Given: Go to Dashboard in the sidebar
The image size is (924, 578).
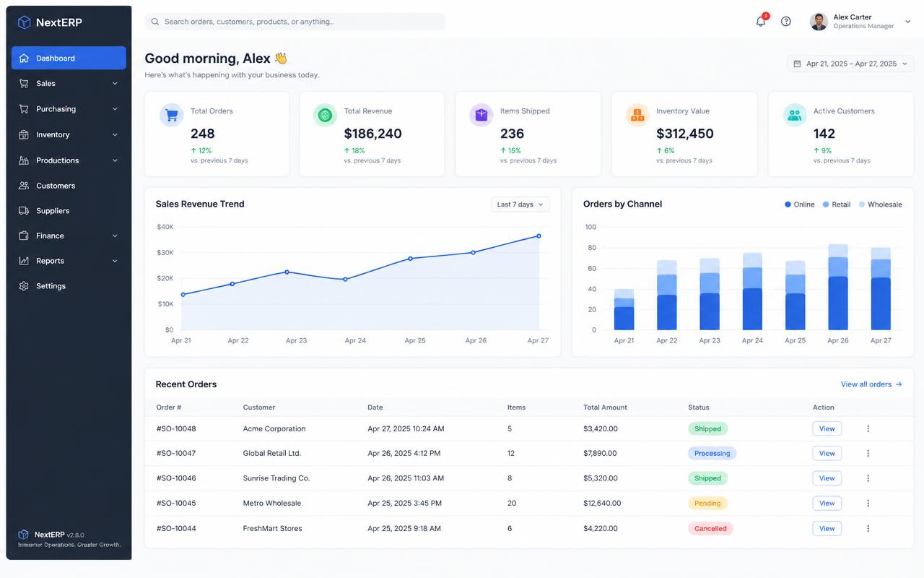Looking at the screenshot, I should (x=69, y=58).
